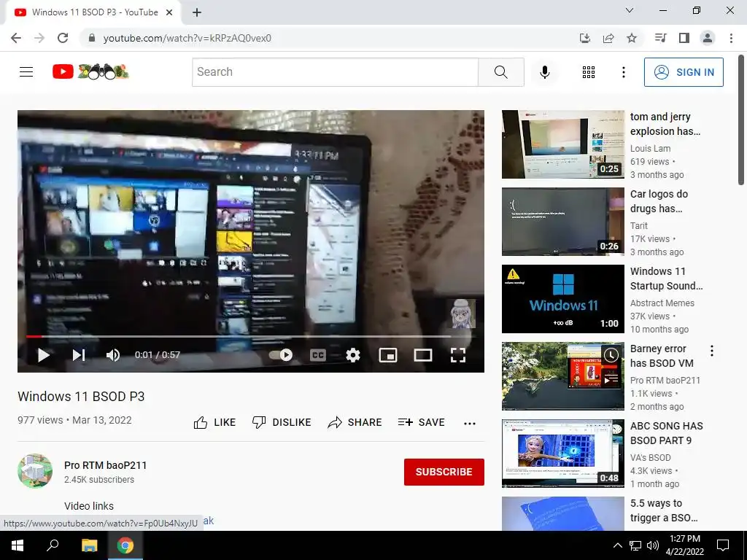
Task: Open a new browser tab
Action: (197, 13)
